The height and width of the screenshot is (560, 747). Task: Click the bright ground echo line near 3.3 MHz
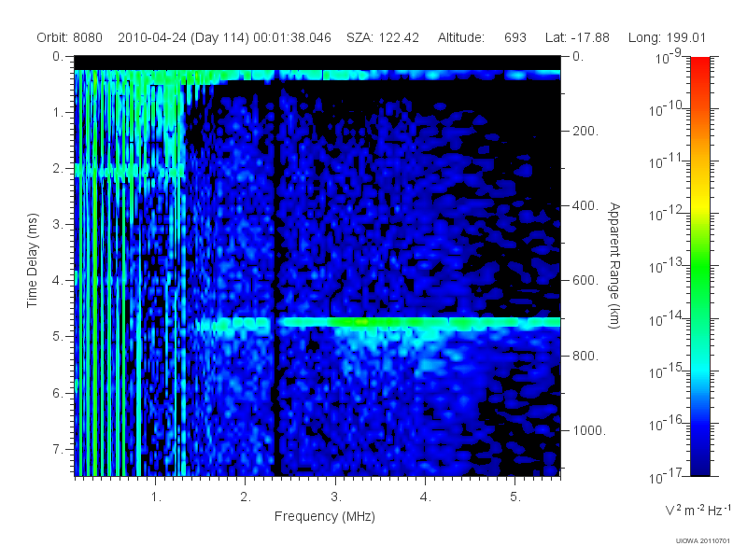[x=362, y=322]
